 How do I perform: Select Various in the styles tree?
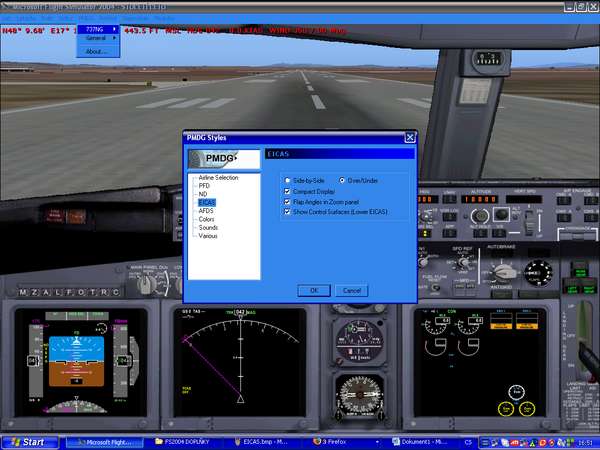(x=208, y=236)
